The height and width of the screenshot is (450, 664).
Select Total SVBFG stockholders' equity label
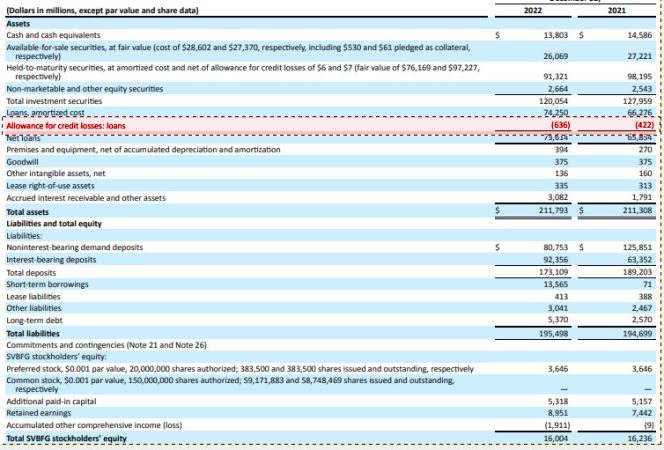pos(66,438)
